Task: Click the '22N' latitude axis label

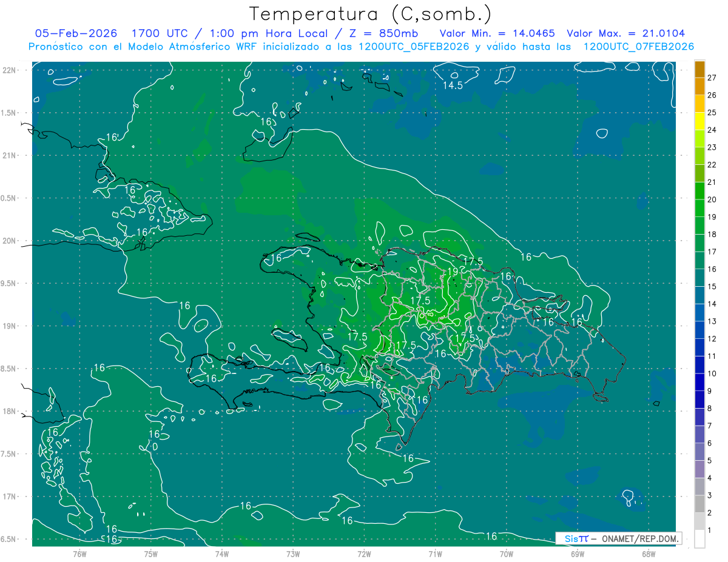Action: [10, 70]
